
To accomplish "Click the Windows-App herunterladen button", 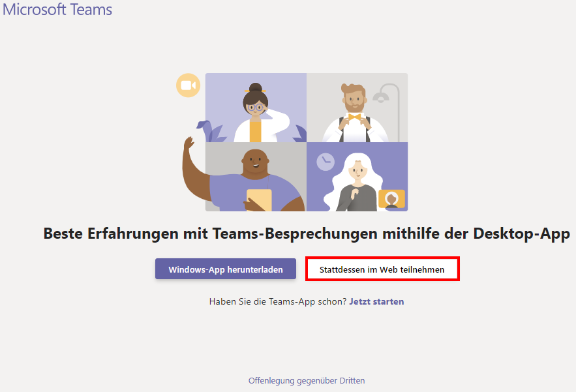I will (x=225, y=269).
